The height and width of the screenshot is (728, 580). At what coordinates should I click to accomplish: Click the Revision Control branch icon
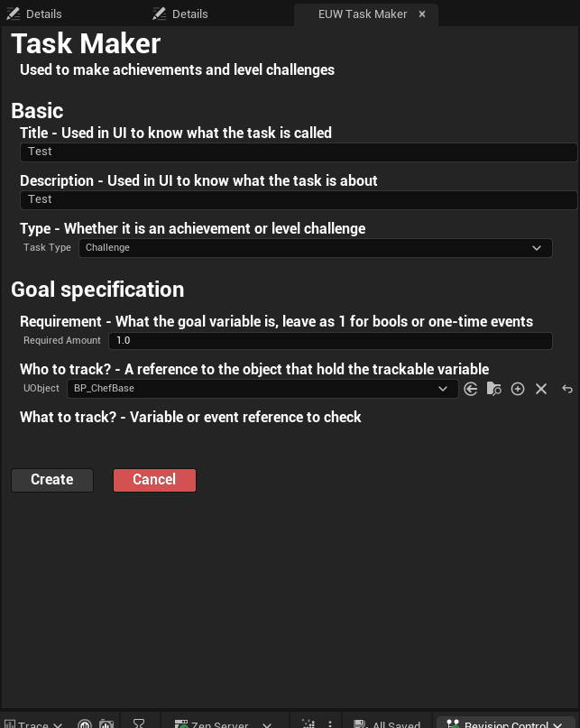[453, 723]
